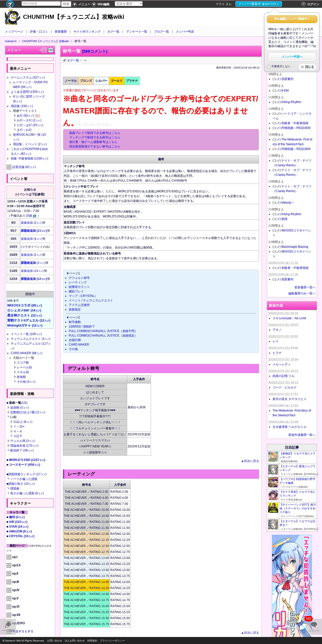Open the アンケート一覧 nav item

(137, 32)
